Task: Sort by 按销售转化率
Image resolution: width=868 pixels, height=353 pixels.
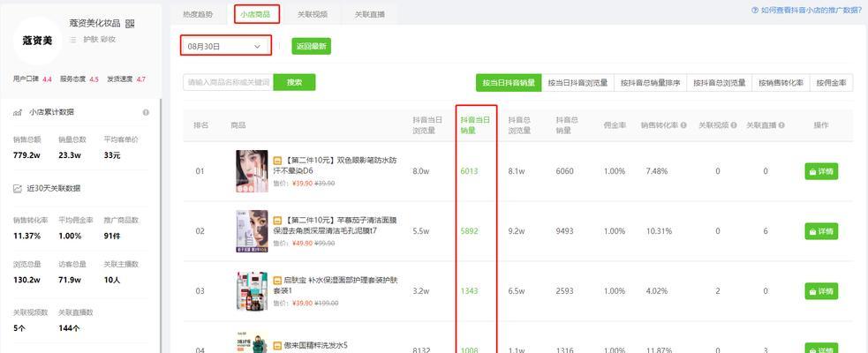Action: [x=781, y=83]
